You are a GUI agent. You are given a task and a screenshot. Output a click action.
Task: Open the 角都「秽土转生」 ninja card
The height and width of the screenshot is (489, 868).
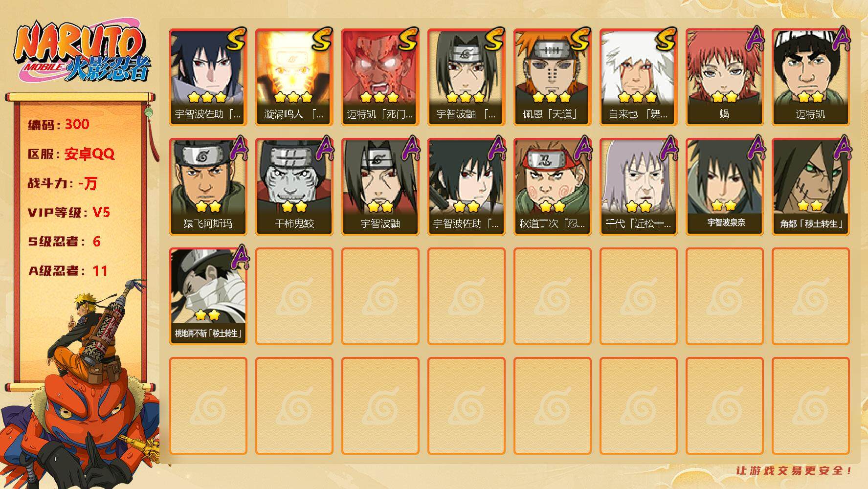tap(810, 187)
